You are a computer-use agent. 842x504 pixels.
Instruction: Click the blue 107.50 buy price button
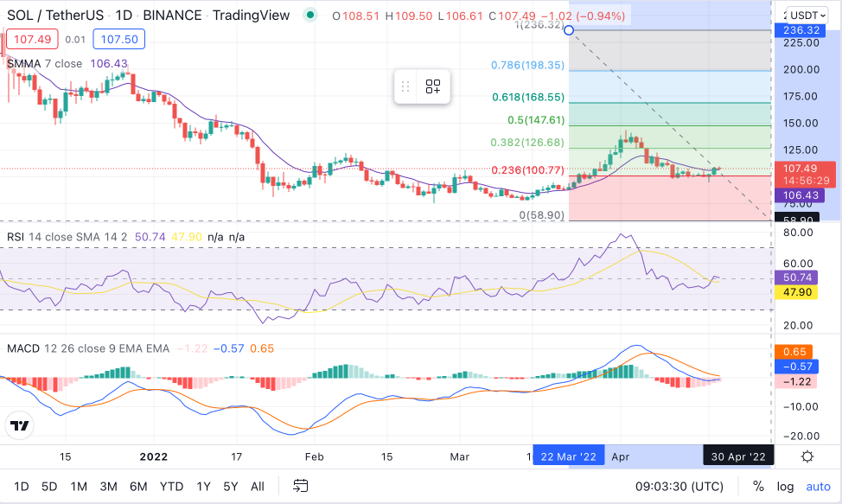click(119, 39)
